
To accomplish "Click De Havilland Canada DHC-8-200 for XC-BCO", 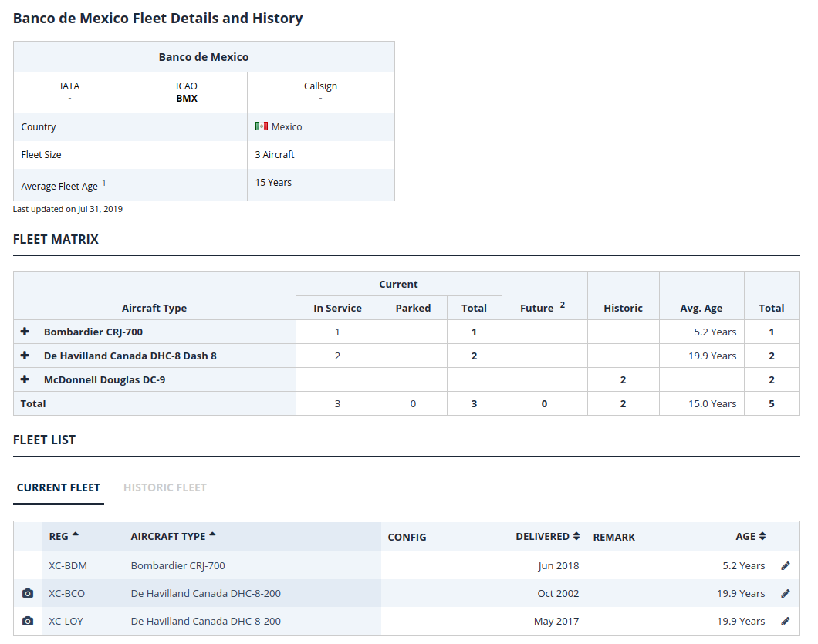I will [205, 593].
